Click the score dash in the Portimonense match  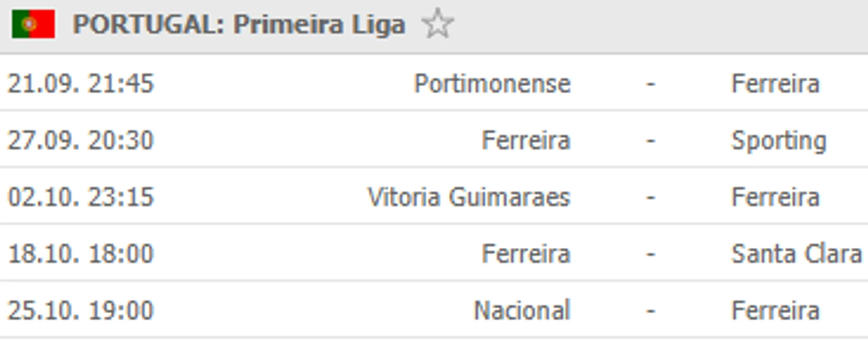pyautogui.click(x=650, y=83)
